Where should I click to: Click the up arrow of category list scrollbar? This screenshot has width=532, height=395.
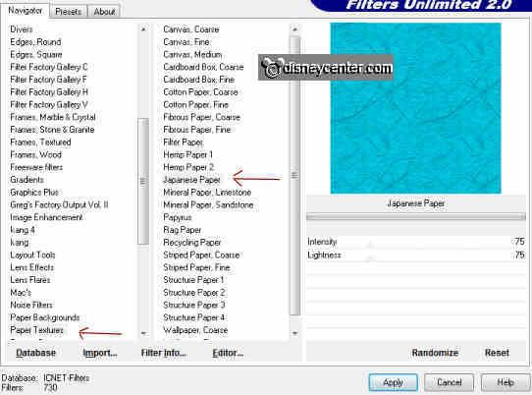tap(143, 29)
